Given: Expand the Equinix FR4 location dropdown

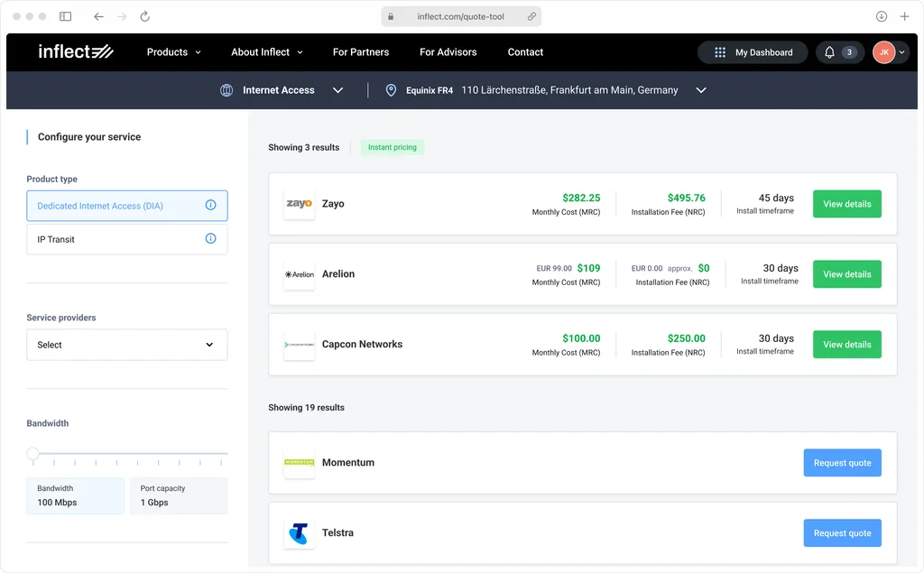Looking at the screenshot, I should tap(701, 90).
